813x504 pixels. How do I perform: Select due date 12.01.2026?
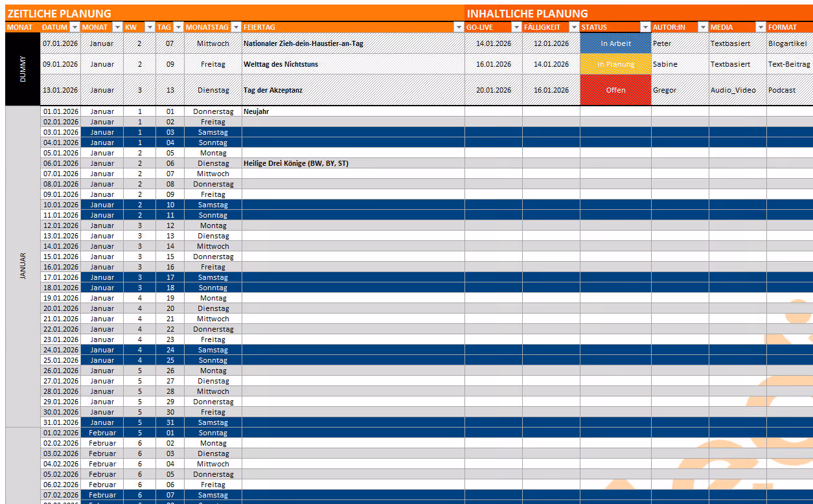coord(551,43)
